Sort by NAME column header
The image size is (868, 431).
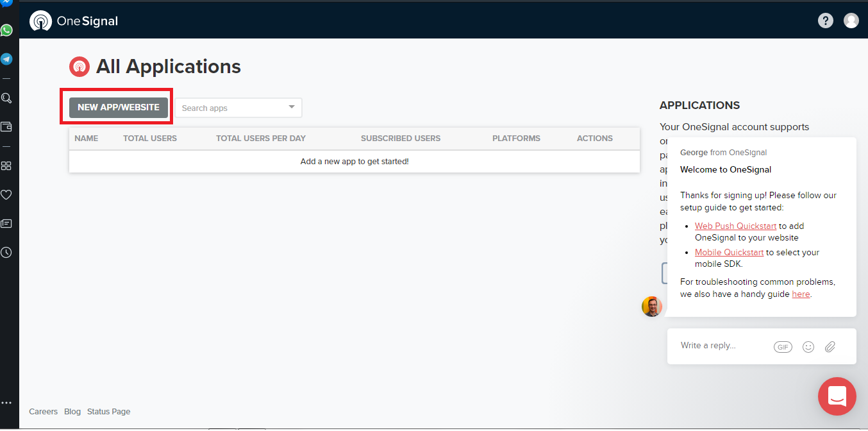tap(87, 138)
